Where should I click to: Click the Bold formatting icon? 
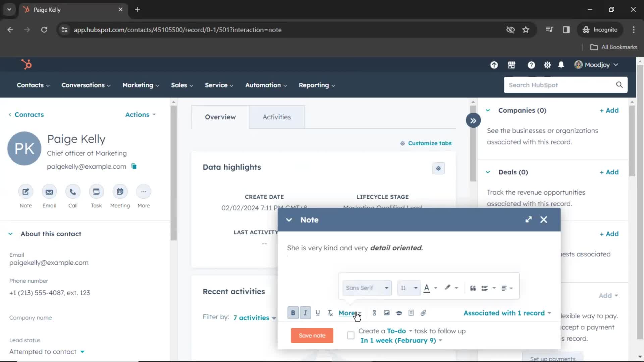(x=293, y=312)
